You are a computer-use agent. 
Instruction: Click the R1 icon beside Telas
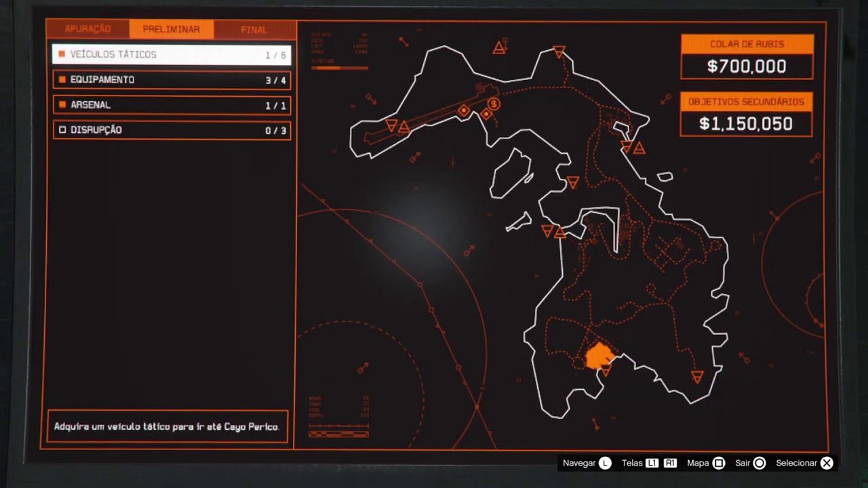(670, 463)
